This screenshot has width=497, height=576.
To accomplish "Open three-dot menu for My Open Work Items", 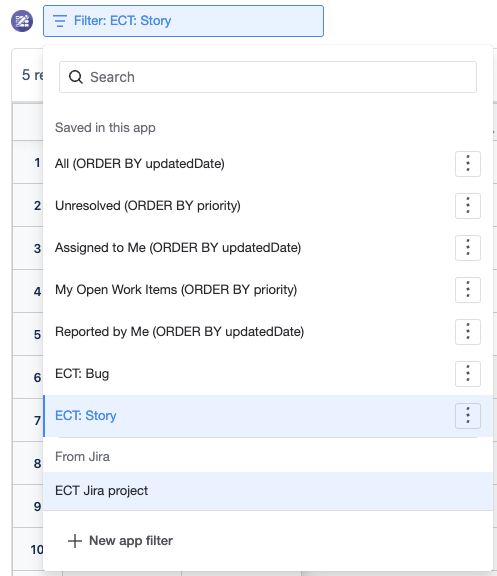I will pyautogui.click(x=468, y=290).
